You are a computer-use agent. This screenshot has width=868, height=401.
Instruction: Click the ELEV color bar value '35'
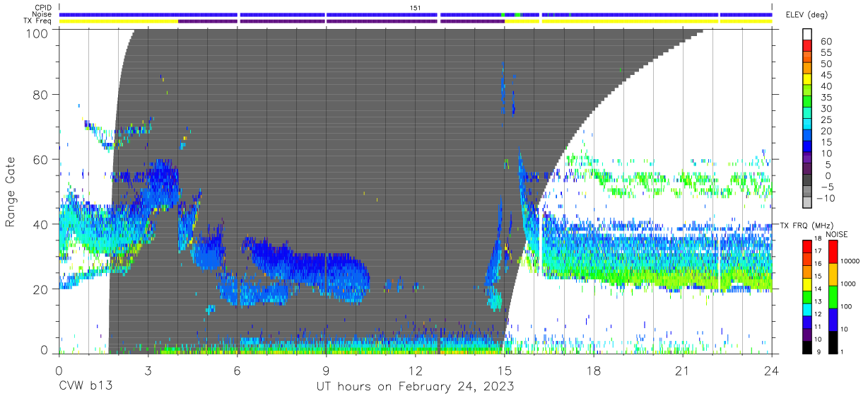click(826, 98)
